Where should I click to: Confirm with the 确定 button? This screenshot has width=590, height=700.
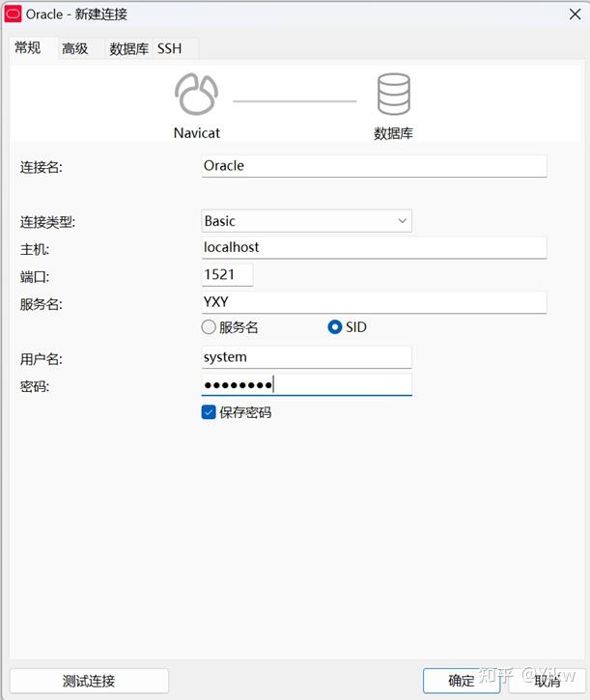tap(461, 681)
